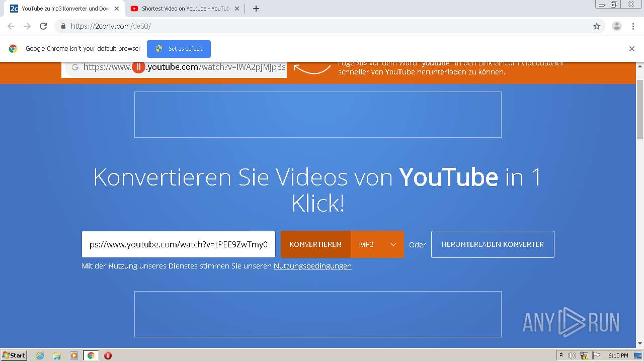Open the file explorer taskbar icon

point(57,355)
